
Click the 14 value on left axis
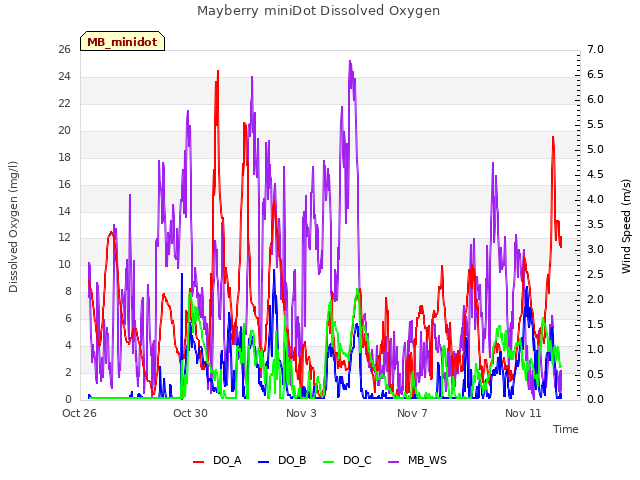point(64,211)
